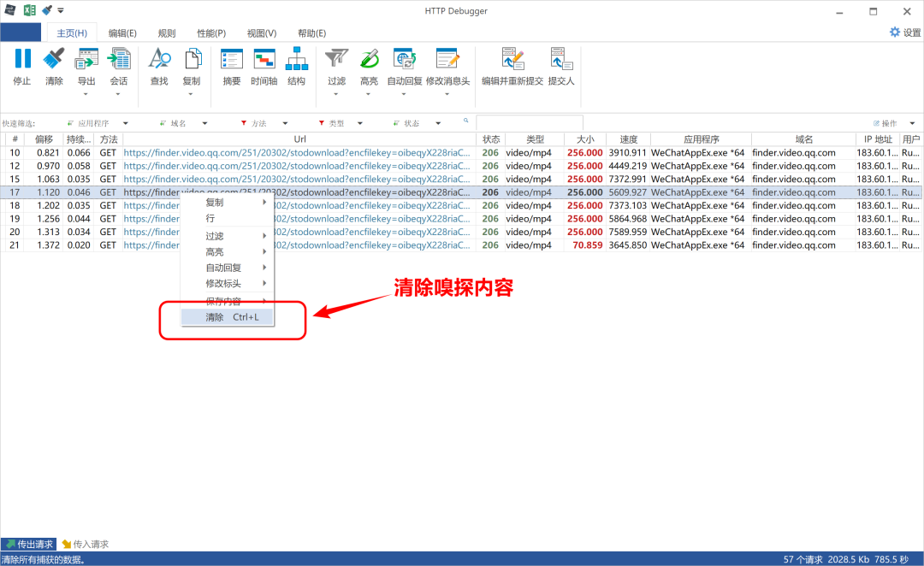924x566 pixels.
Task: Open Modify Headers (修改标头) context submenu
Action: pyautogui.click(x=228, y=284)
